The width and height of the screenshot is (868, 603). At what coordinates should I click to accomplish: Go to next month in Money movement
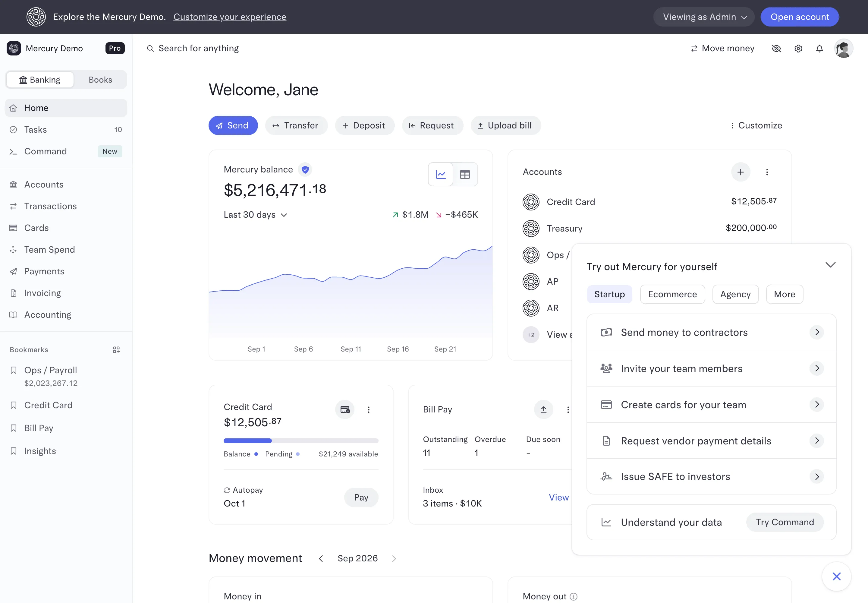(x=394, y=558)
